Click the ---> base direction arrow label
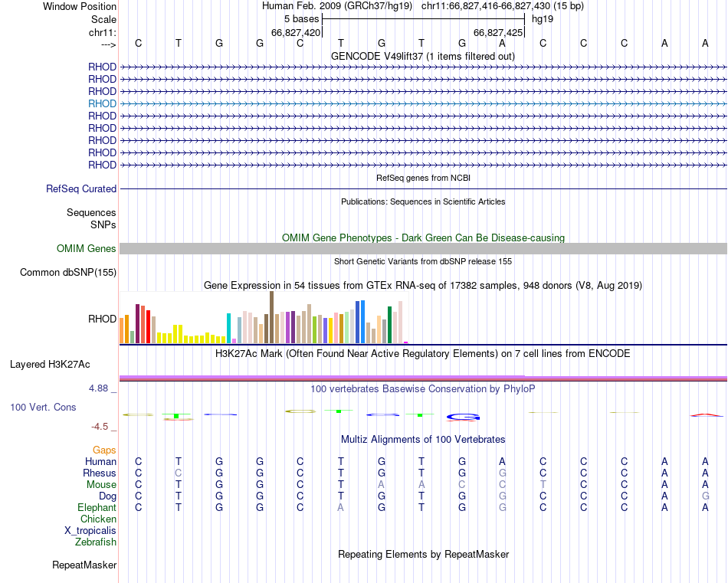Image resolution: width=728 pixels, height=583 pixels. [x=109, y=44]
